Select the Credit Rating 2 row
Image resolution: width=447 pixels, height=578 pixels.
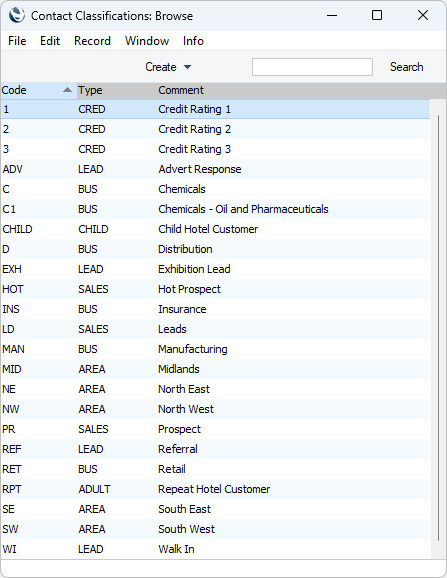[x=215, y=129]
